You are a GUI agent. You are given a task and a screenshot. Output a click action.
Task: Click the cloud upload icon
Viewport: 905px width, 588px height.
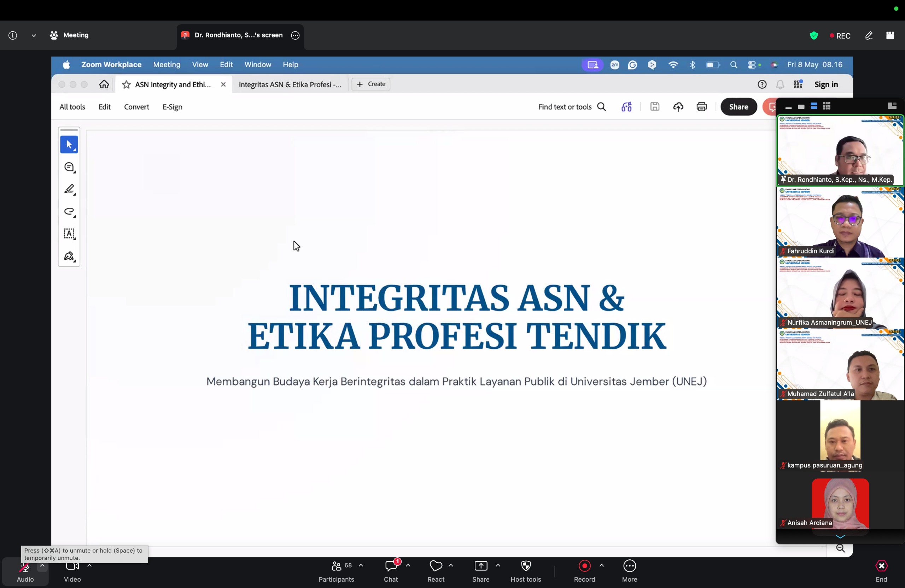[678, 107]
